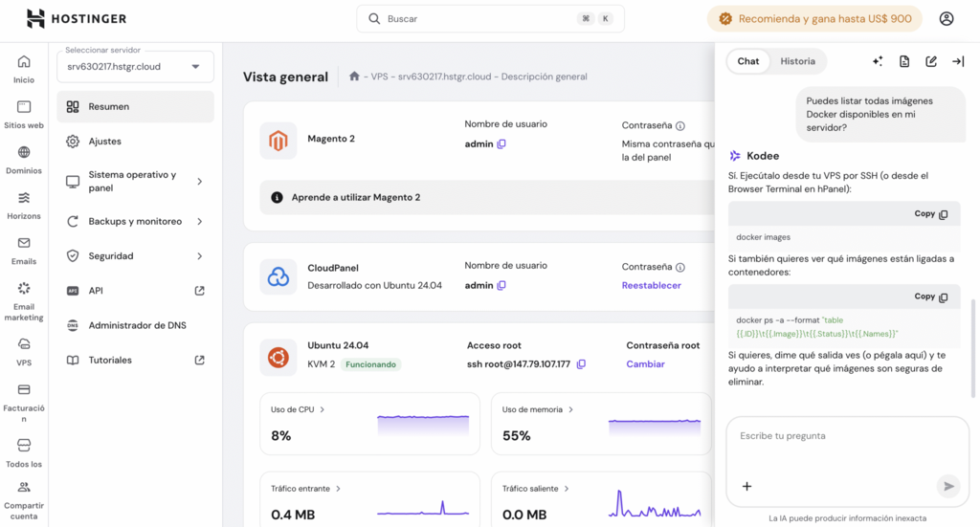Copy the Magento 2 admin username

click(x=501, y=143)
